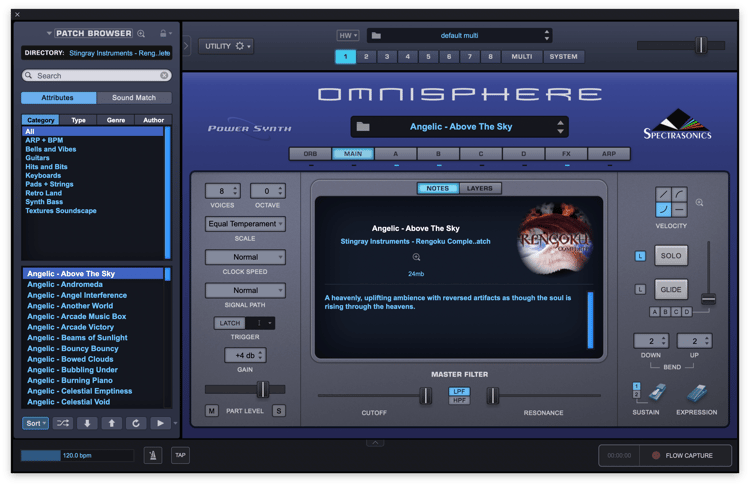The height and width of the screenshot is (486, 750).
Task: Step to previous patch with up arrow
Action: click(x=111, y=423)
